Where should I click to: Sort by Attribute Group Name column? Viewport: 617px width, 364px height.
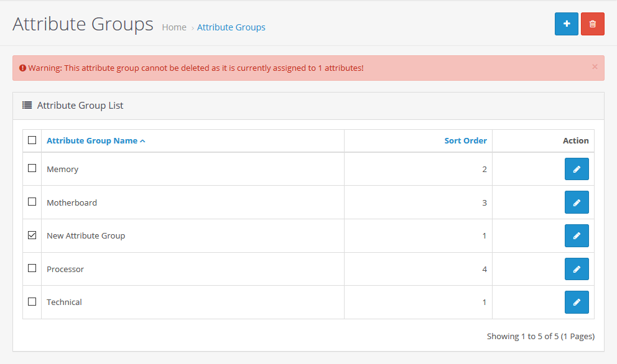[x=96, y=141]
